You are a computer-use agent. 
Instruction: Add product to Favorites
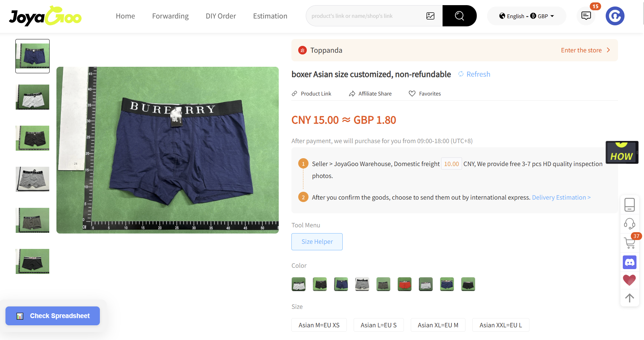pos(425,93)
